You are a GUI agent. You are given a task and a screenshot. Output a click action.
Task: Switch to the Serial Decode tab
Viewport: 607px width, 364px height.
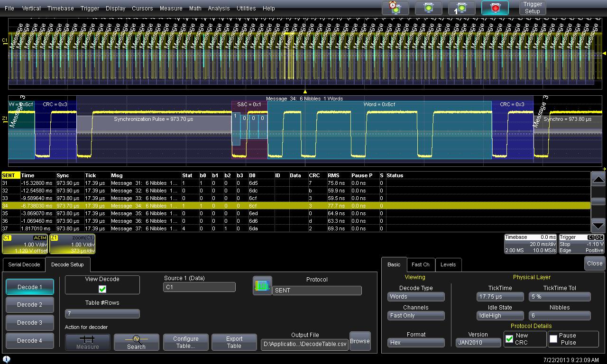(24, 264)
